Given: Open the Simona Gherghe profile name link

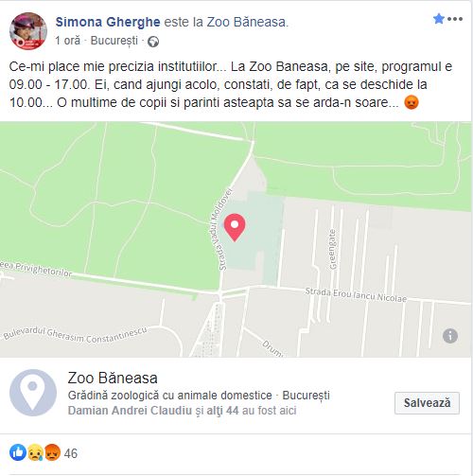Looking at the screenshot, I should (108, 22).
